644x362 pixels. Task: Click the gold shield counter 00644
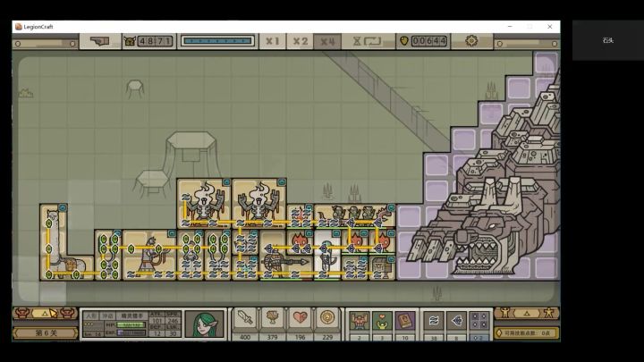[x=423, y=41]
